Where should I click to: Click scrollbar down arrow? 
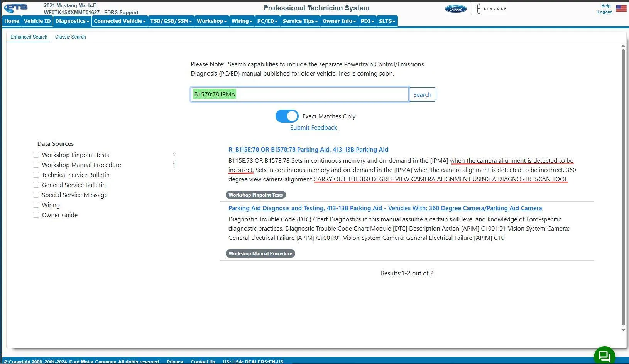[623, 330]
